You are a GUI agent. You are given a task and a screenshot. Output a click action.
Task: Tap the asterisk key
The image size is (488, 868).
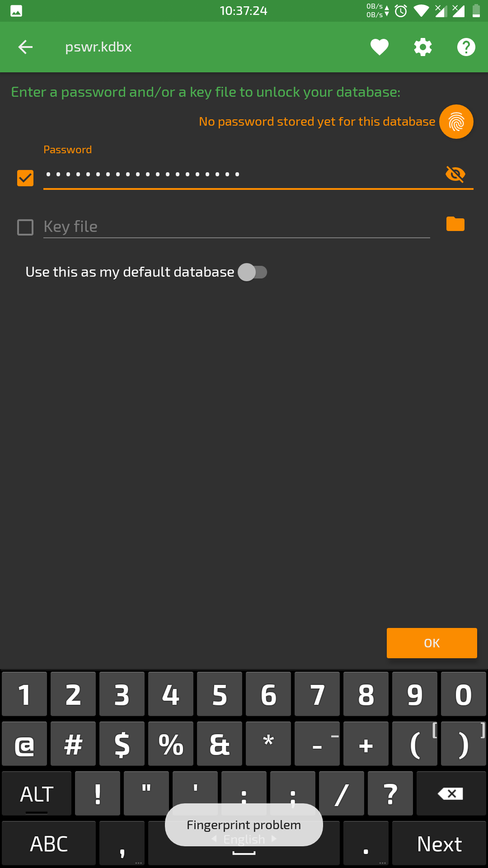tap(268, 744)
